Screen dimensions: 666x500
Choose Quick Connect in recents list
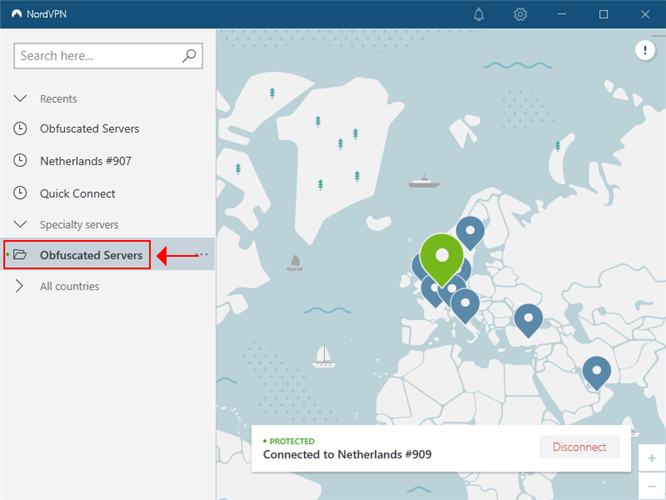point(77,194)
